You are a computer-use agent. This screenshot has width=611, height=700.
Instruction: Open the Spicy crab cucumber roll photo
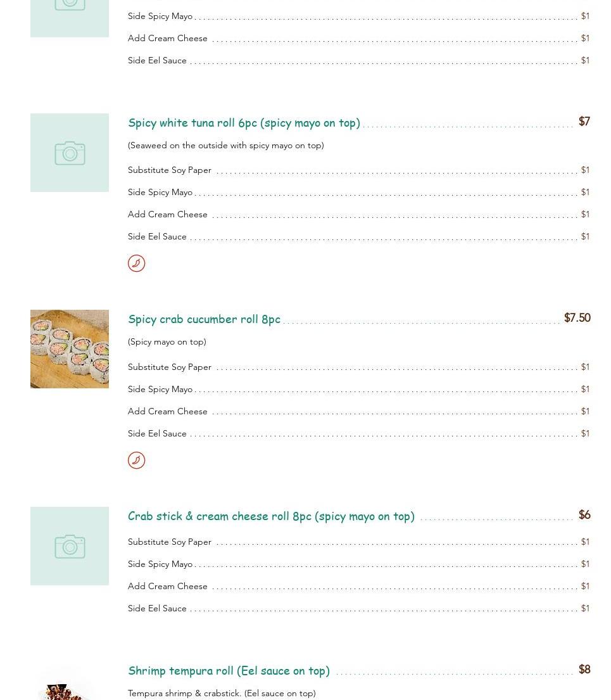pyautogui.click(x=70, y=349)
